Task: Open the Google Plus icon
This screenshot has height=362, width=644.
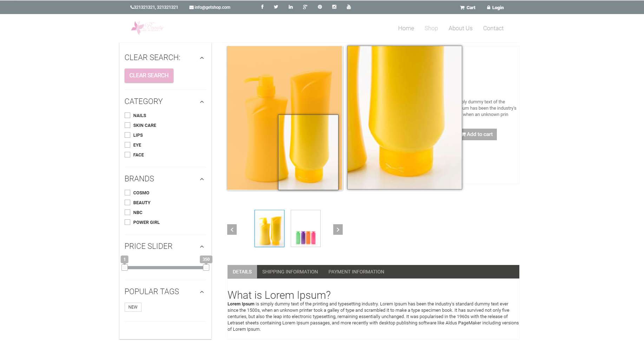Action: (x=305, y=7)
